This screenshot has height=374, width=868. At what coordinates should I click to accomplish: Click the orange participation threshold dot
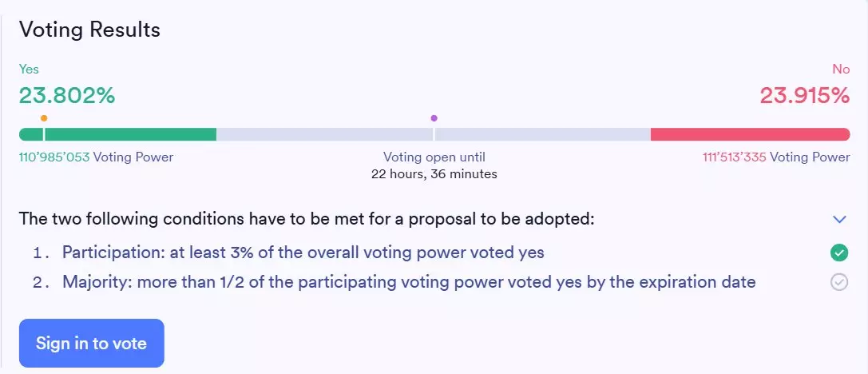coord(44,118)
